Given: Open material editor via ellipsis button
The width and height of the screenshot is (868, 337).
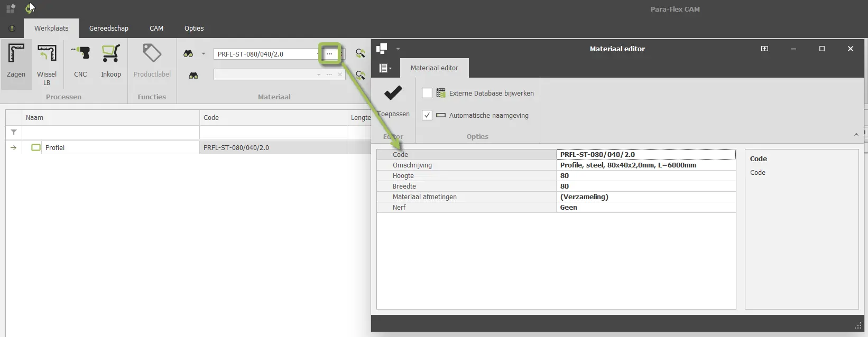Looking at the screenshot, I should pyautogui.click(x=329, y=54).
